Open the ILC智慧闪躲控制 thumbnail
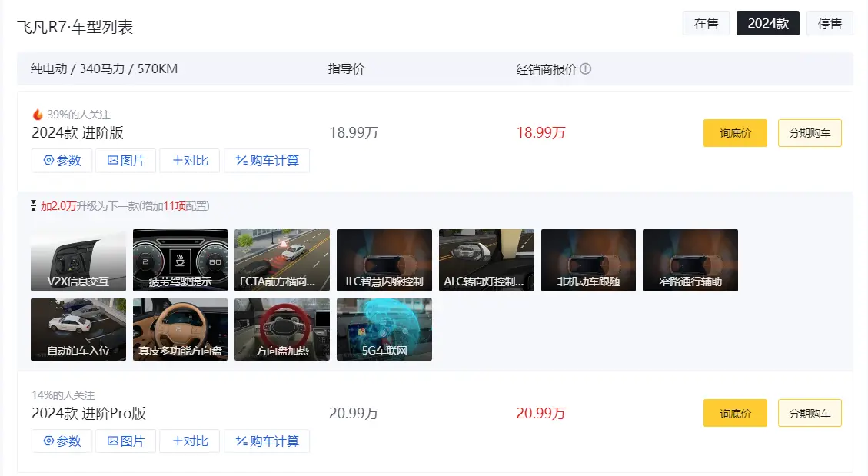The height and width of the screenshot is (476, 868). [x=384, y=260]
